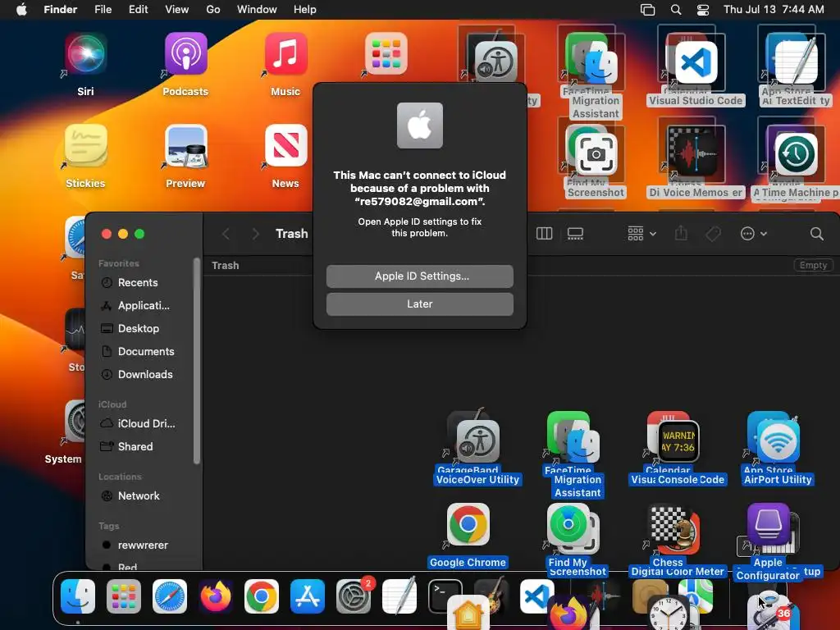
Task: Click the date and time in menu bar
Action: (x=774, y=9)
